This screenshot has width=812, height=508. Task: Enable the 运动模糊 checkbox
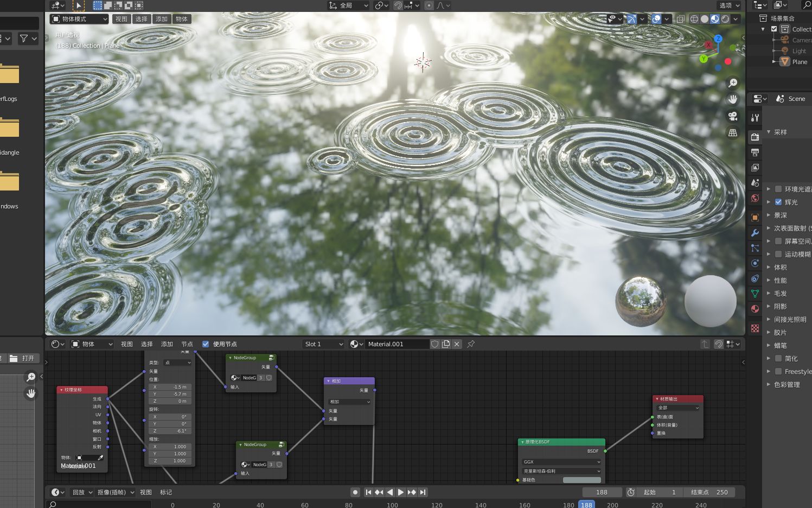778,254
